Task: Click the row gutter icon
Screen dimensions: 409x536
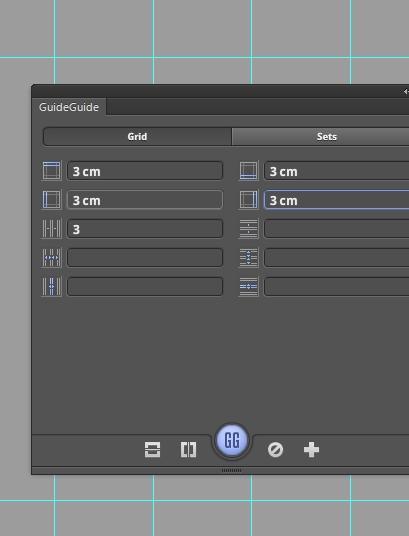Action: [x=249, y=286]
